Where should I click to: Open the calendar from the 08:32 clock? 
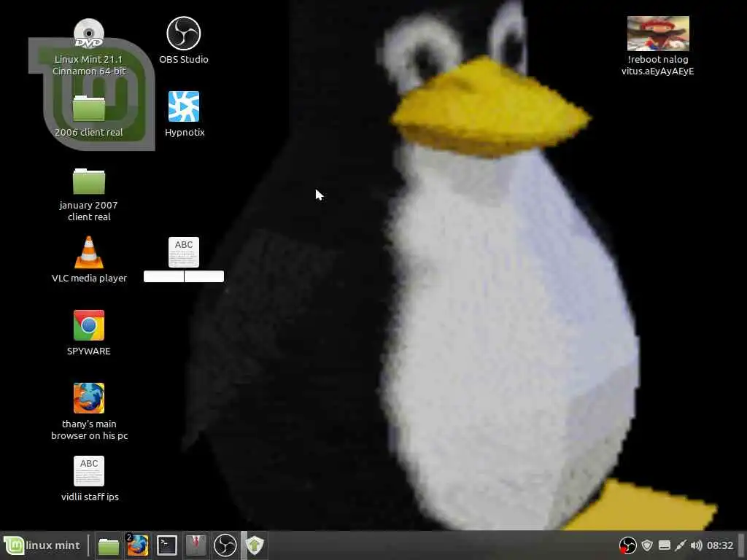(x=720, y=545)
